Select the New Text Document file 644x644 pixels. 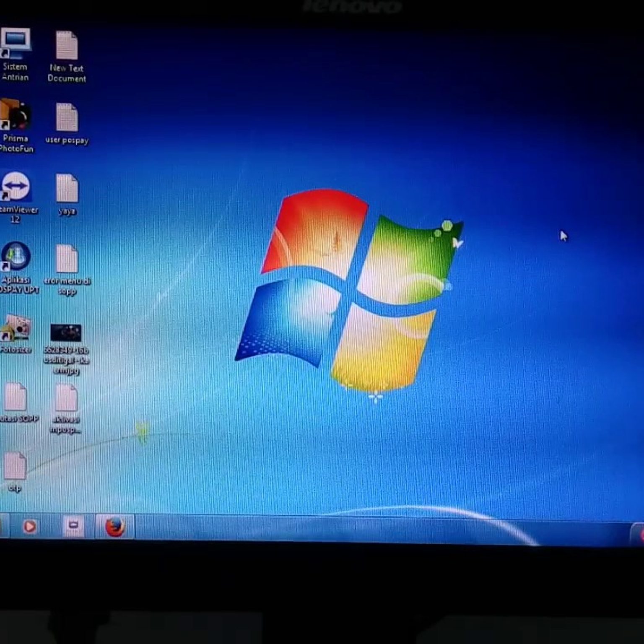pos(67,45)
